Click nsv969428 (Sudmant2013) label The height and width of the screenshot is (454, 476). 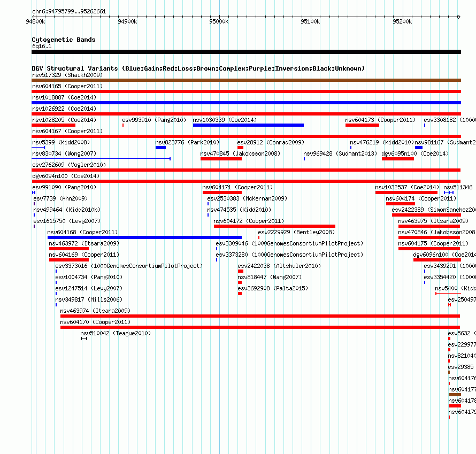tap(340, 153)
